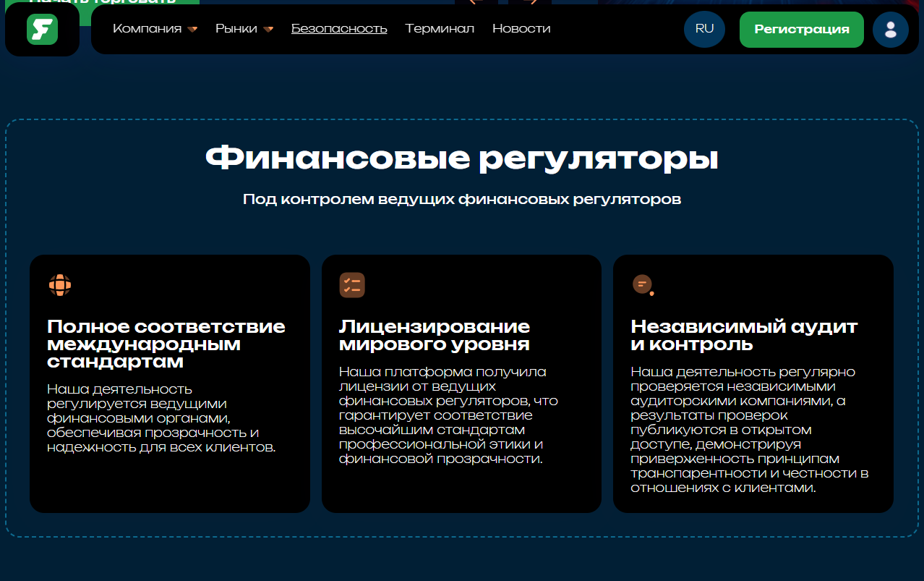Click the Компания menu item
This screenshot has width=924, height=581.
pos(149,29)
